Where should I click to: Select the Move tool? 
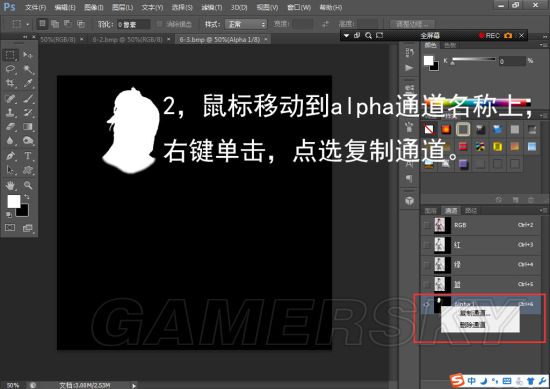pos(28,55)
